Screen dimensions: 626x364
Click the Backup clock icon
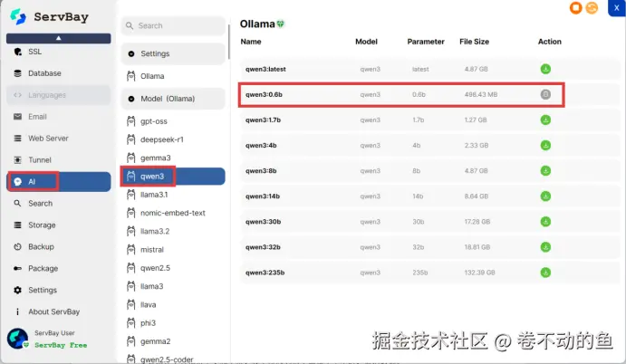pyautogui.click(x=17, y=246)
